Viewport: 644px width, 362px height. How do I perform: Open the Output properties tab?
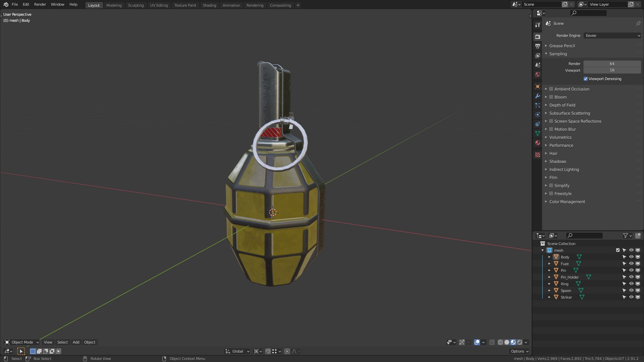[x=538, y=46]
